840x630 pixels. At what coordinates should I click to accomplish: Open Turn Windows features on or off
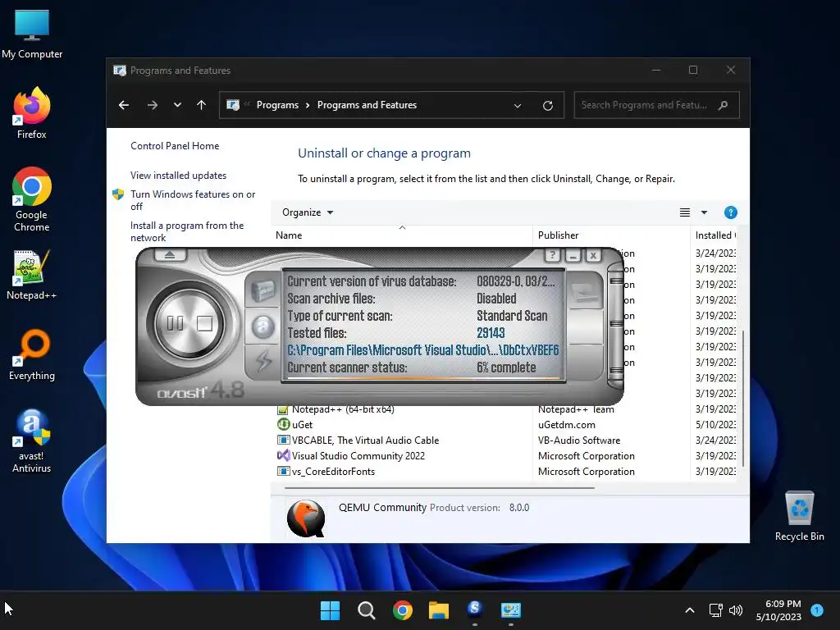coord(193,200)
